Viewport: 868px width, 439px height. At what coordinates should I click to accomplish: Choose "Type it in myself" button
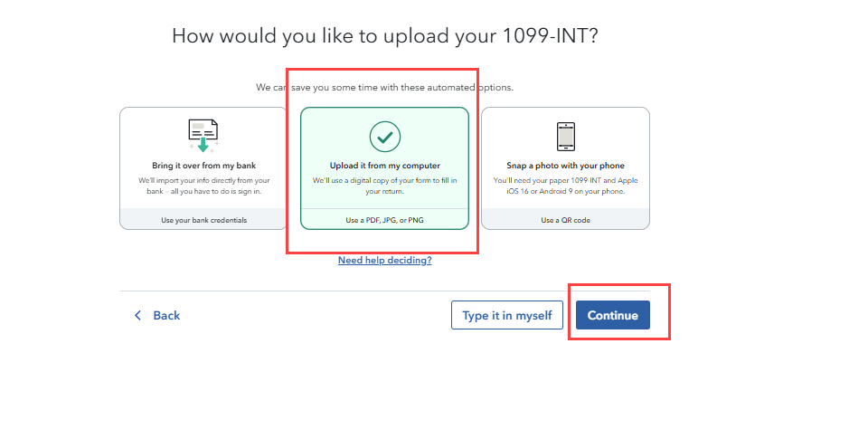(507, 315)
